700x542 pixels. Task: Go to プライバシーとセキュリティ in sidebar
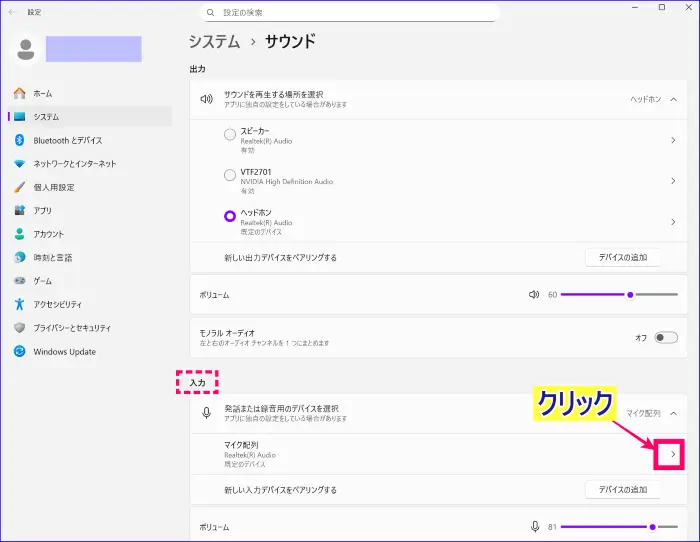pyautogui.click(x=71, y=328)
